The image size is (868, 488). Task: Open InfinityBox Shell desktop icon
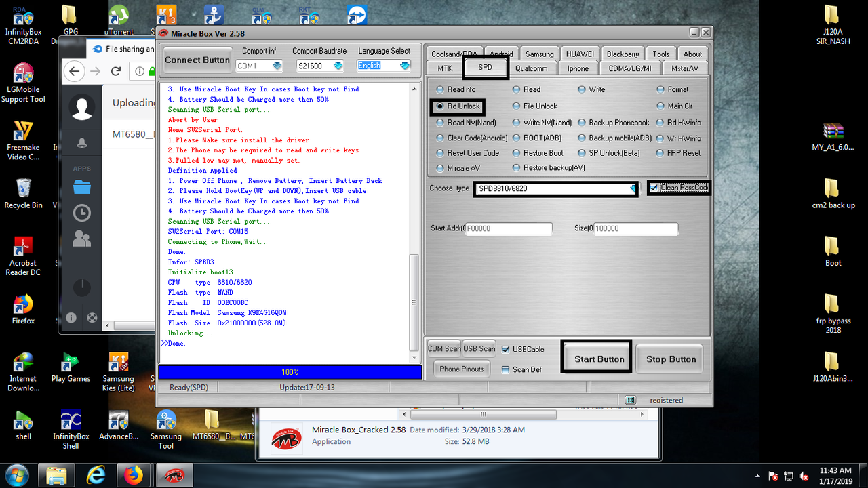click(71, 430)
